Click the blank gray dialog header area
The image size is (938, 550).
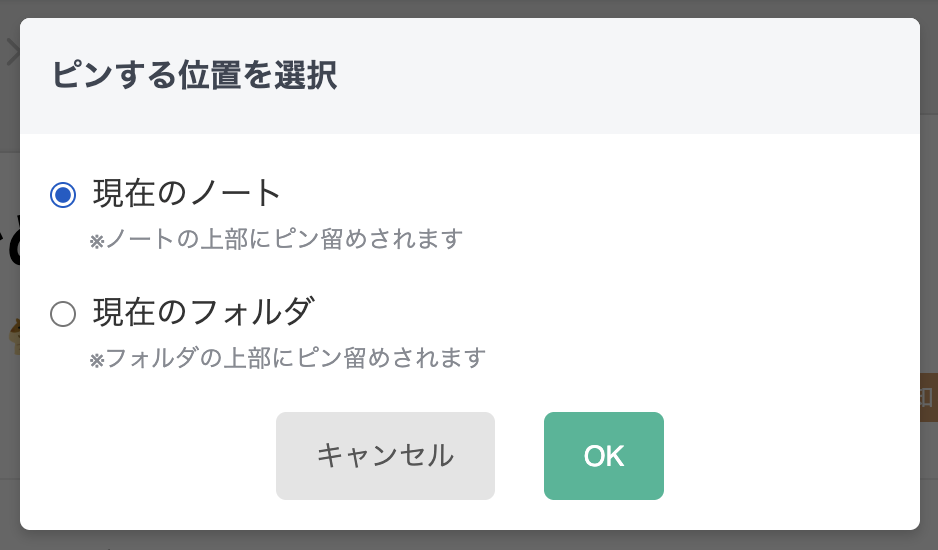[x=640, y=76]
